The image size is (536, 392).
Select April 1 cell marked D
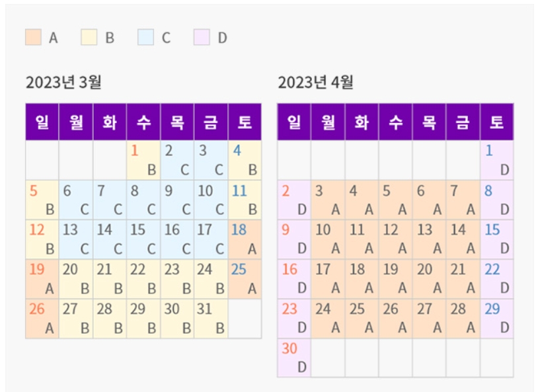point(497,160)
